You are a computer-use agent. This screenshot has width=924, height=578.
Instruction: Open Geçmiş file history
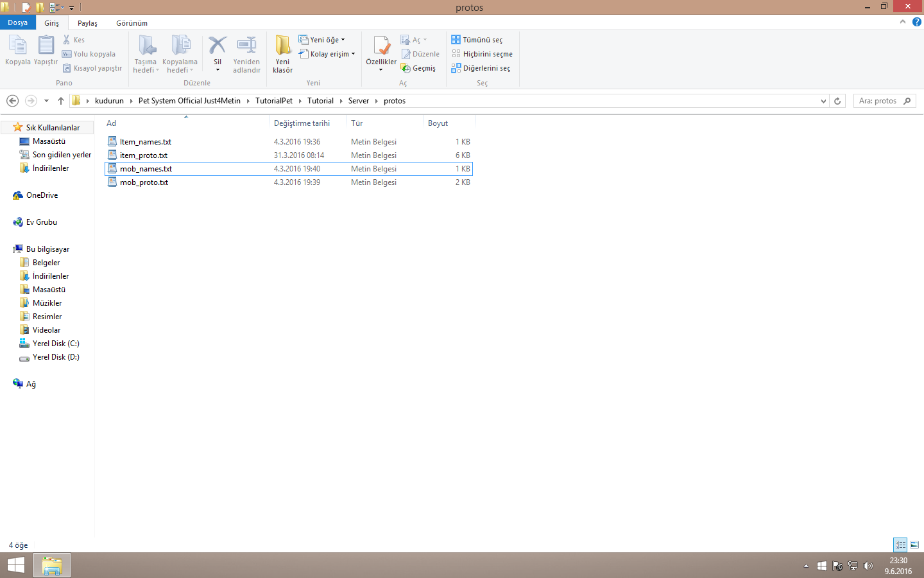(x=418, y=68)
